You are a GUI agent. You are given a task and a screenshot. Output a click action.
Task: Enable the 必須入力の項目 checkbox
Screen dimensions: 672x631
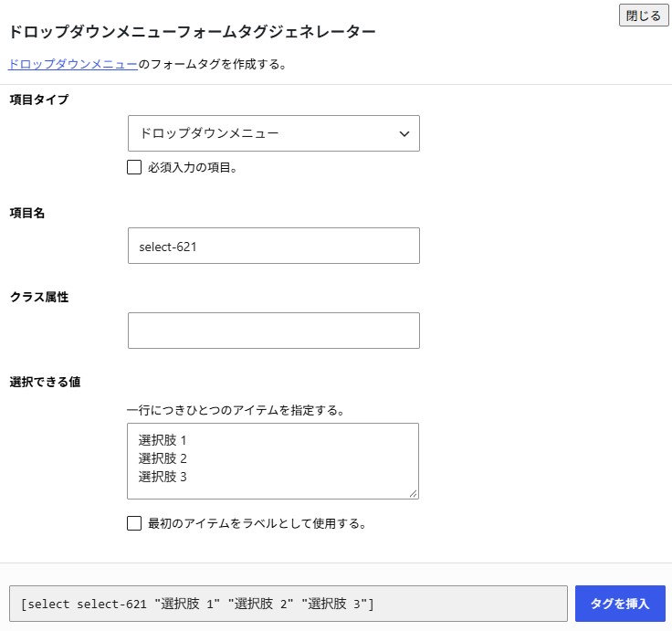coord(134,167)
